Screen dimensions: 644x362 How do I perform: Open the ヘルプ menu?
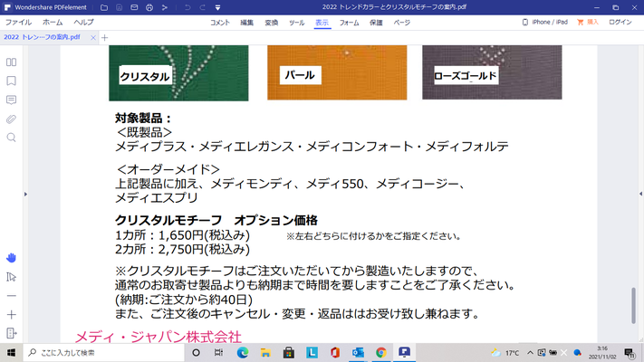click(84, 22)
